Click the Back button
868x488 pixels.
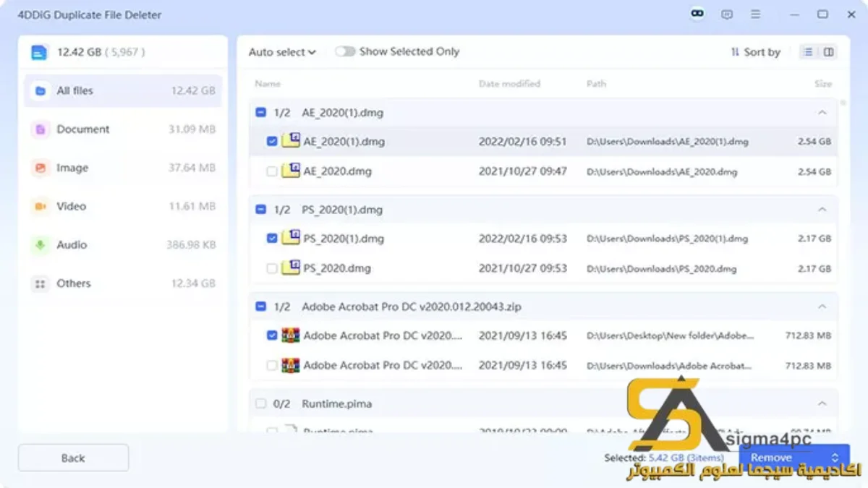(73, 458)
